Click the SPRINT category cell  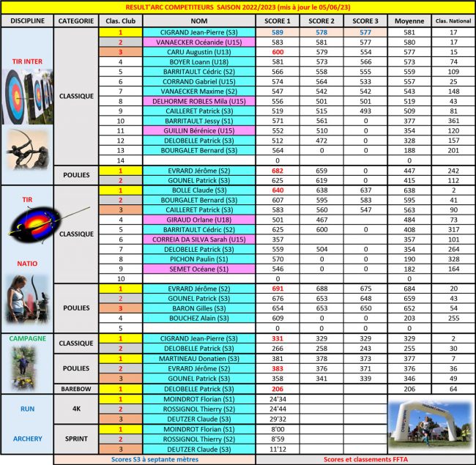[x=76, y=439]
